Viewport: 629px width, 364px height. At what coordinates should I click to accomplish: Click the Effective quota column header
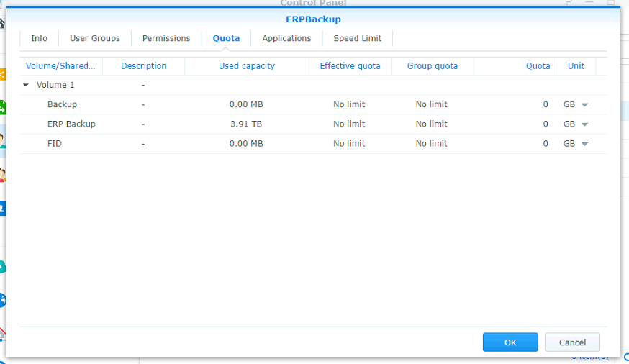click(350, 65)
